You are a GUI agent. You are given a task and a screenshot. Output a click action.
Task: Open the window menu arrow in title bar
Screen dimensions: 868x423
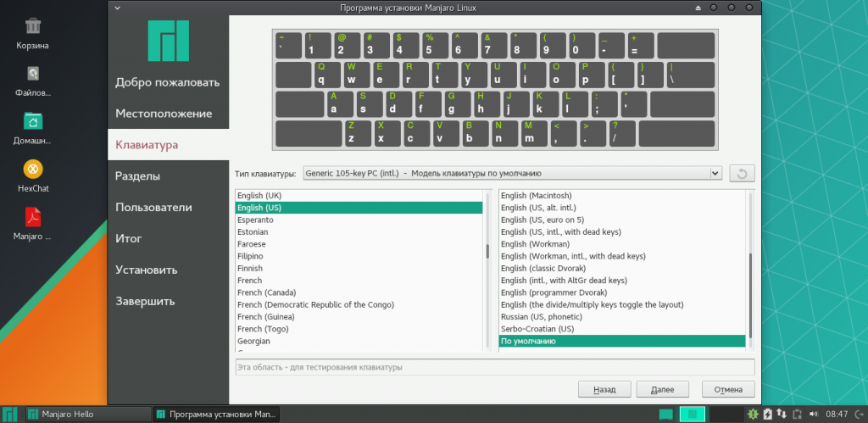tap(117, 8)
